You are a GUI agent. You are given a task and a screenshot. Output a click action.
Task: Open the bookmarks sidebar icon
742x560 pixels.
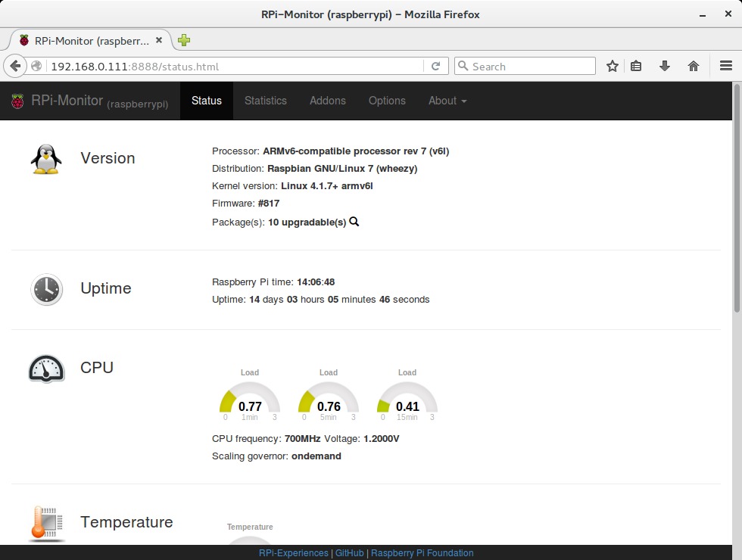tap(636, 66)
